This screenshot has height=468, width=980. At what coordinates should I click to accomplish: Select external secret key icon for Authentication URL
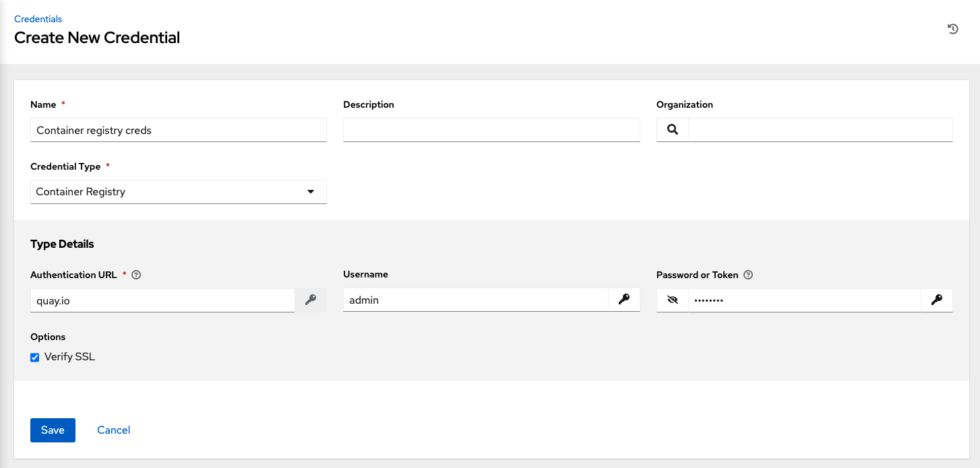click(311, 300)
